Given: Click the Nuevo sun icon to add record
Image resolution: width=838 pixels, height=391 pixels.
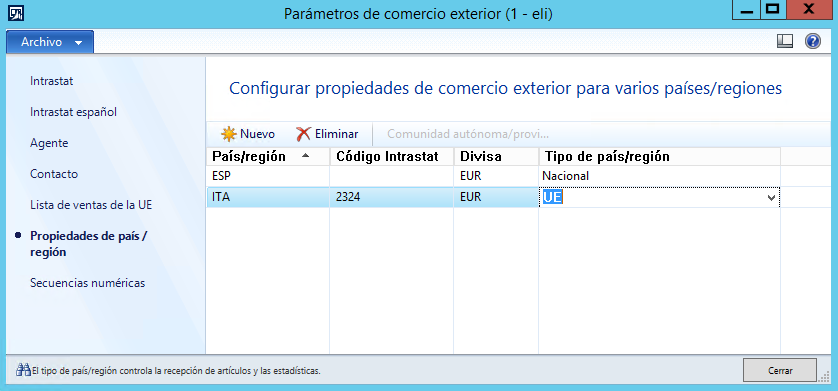Looking at the screenshot, I should click(x=229, y=134).
